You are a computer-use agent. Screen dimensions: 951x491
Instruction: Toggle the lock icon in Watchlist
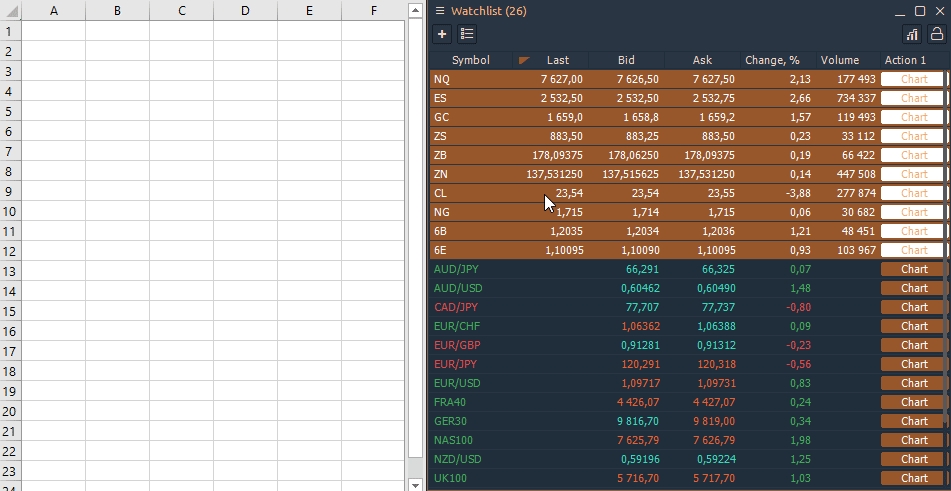click(937, 35)
